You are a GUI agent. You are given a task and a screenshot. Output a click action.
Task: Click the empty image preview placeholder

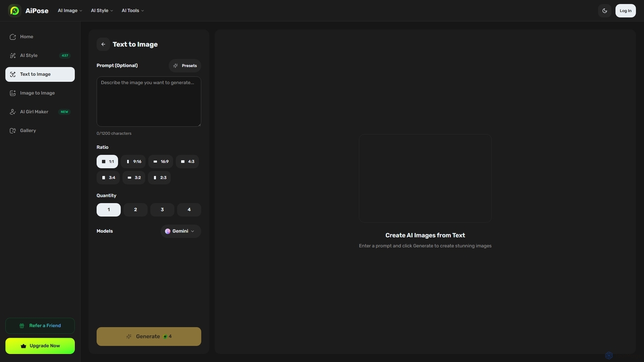[425, 178]
